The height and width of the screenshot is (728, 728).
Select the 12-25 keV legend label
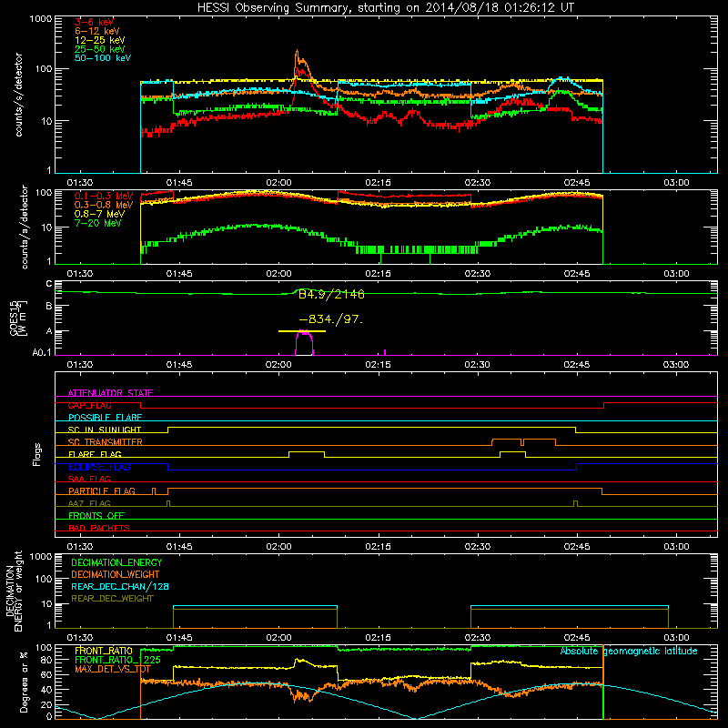click(100, 40)
